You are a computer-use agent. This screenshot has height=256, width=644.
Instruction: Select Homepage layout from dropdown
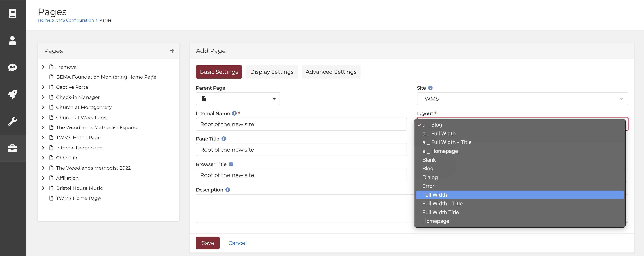point(436,221)
